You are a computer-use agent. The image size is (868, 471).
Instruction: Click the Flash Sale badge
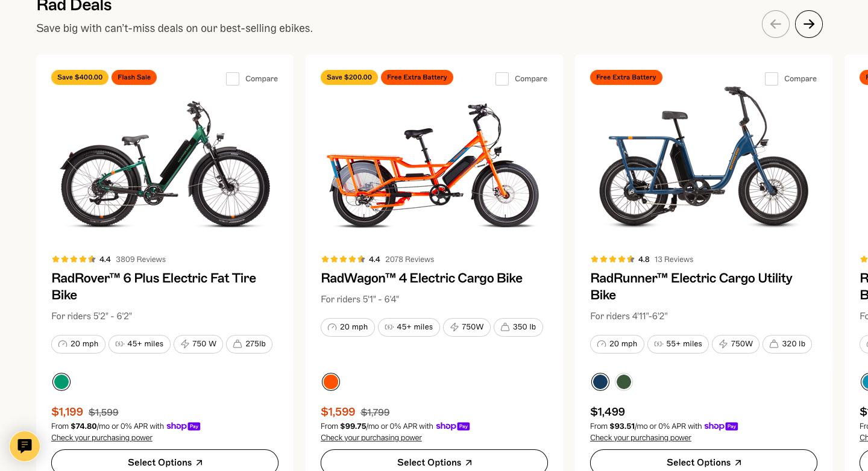134,77
